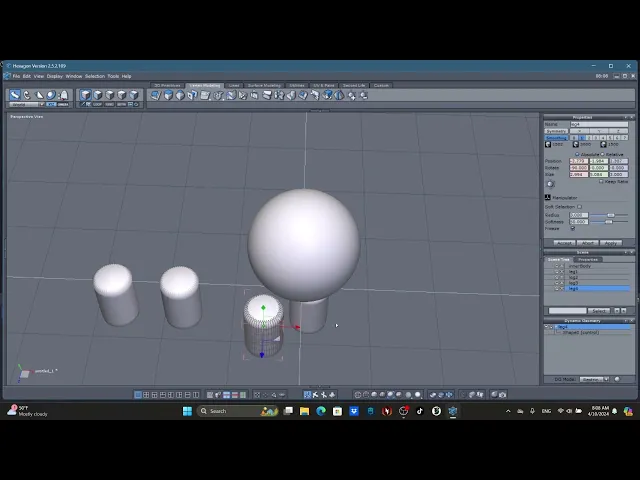Select Shape0 [control] in Dynamic Geometry
Screen dimensions: 640x480
[x=581, y=333]
